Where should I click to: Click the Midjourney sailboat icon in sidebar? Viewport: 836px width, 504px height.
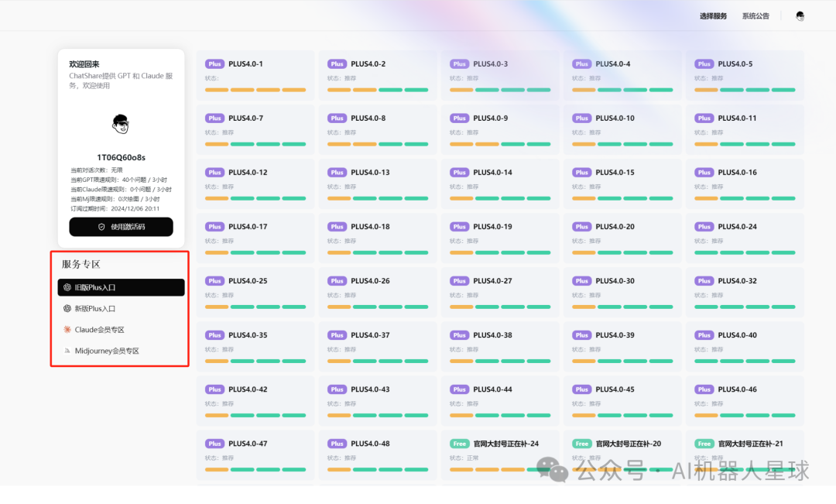tap(67, 351)
